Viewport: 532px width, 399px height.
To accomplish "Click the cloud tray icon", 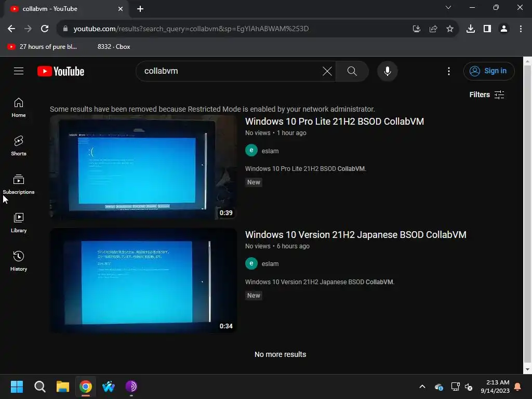I will (x=438, y=387).
